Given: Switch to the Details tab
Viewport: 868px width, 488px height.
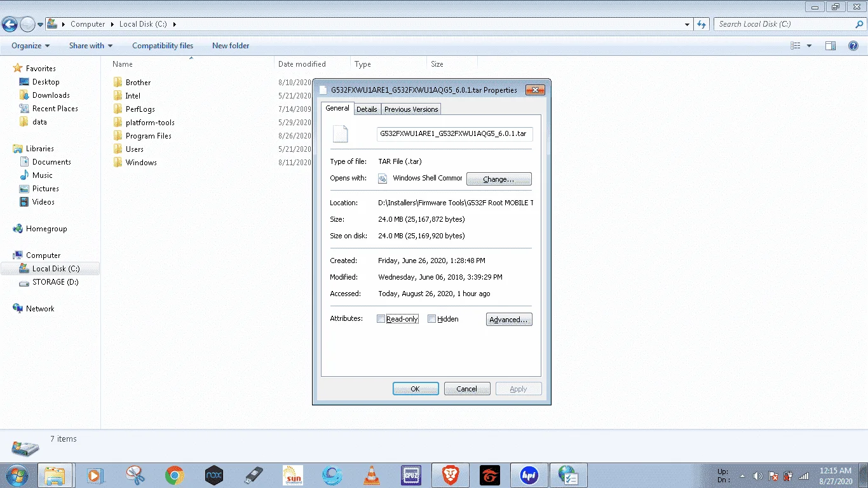Looking at the screenshot, I should (x=367, y=109).
